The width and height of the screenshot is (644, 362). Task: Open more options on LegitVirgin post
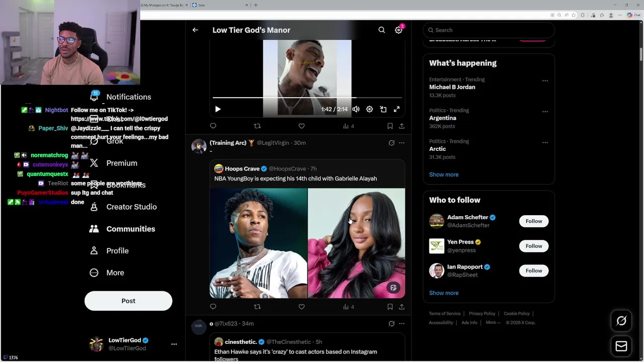401,143
